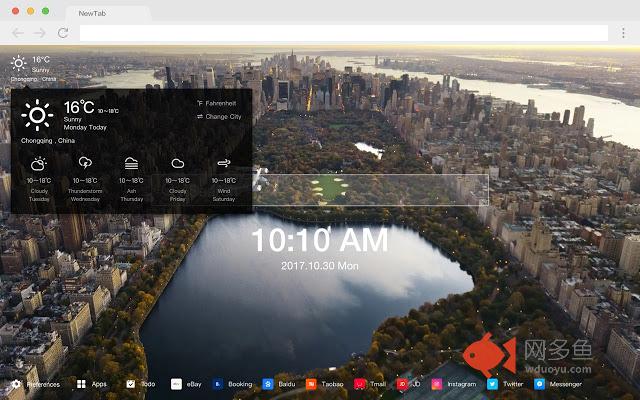Open the Baidu shortcut
Image resolution: width=640 pixels, height=400 pixels.
tap(267, 384)
